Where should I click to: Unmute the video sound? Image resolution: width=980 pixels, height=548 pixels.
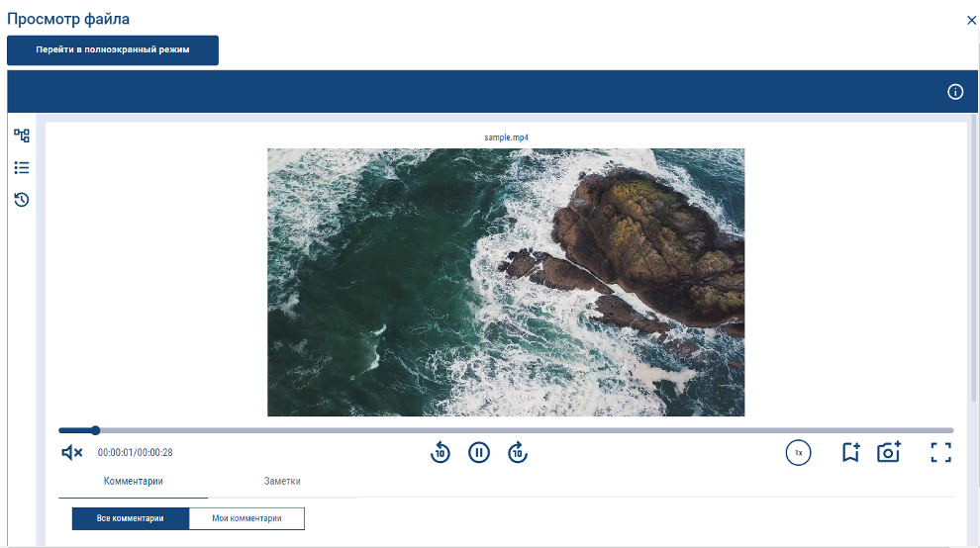click(x=71, y=453)
